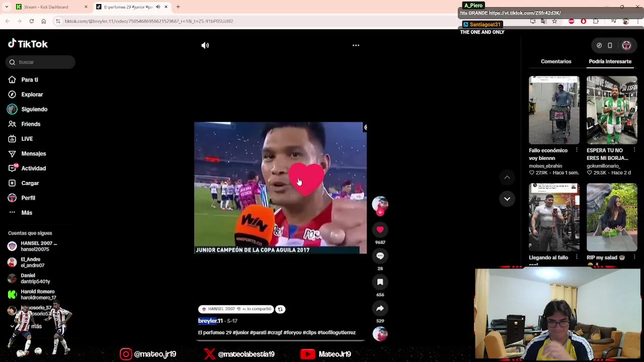Open the ESPERA TU NO ERES MI BORJA thumbnail
The height and width of the screenshot is (362, 644).
(612, 110)
